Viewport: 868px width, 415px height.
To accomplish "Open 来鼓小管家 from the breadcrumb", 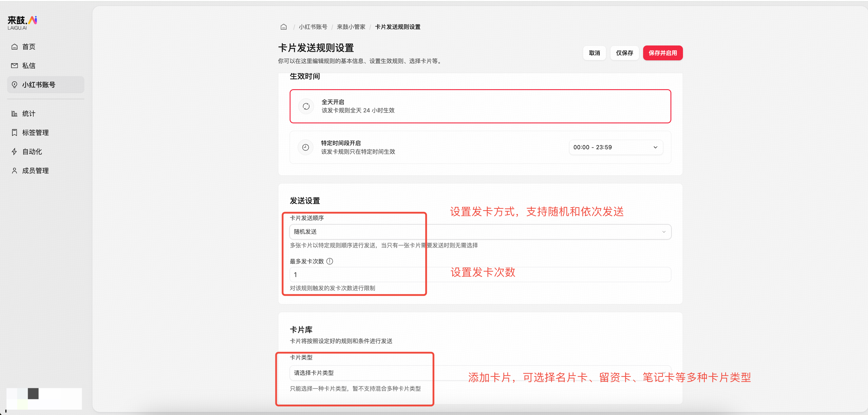I will pos(351,27).
